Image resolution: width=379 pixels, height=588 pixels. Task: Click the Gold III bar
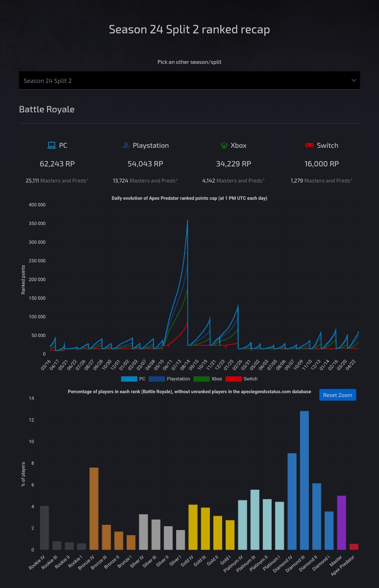[205, 529]
